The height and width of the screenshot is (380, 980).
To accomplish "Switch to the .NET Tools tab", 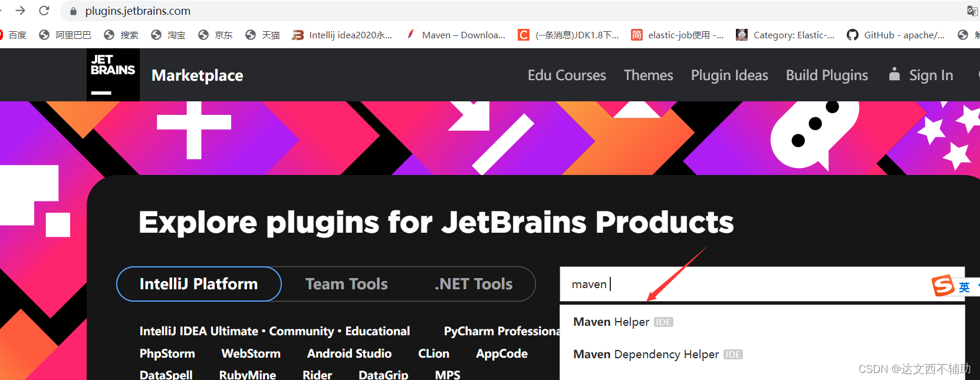I will coord(473,284).
